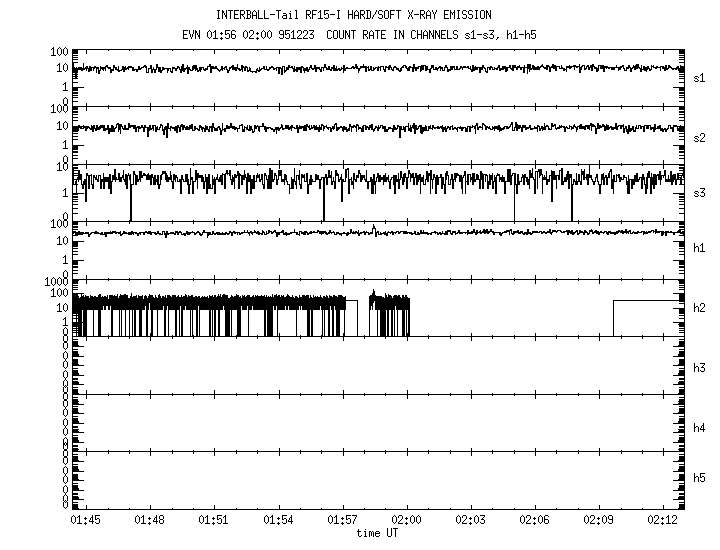Click the "time UT" axis title
Screen dimensions: 720x550
pyautogui.click(x=380, y=533)
